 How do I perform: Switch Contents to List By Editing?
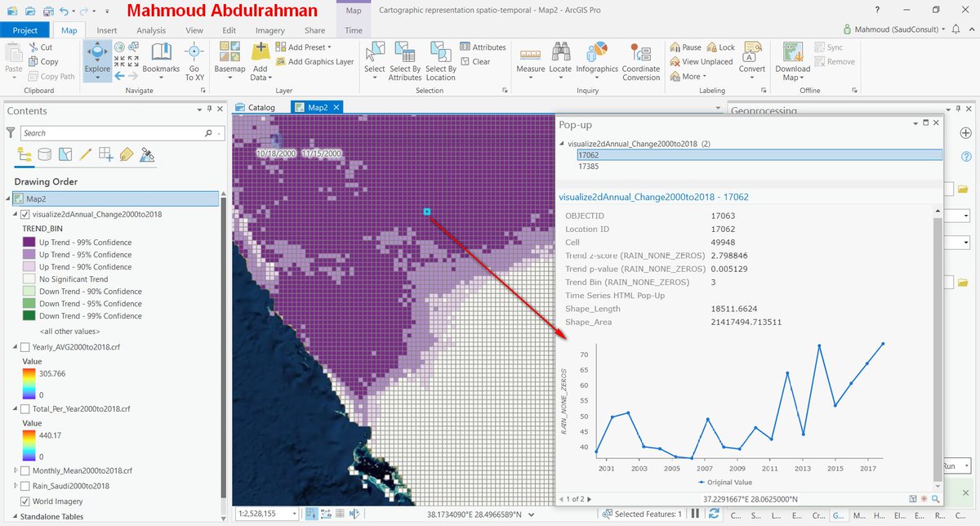pos(85,154)
